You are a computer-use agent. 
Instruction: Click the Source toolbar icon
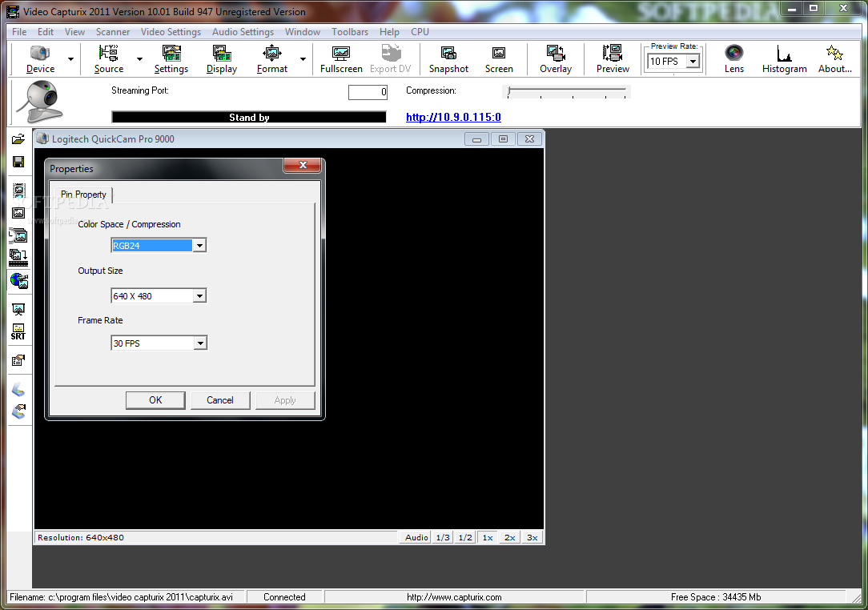[x=109, y=59]
